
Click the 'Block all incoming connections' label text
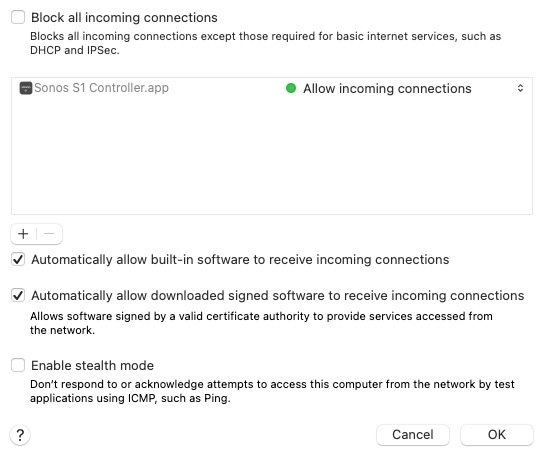pos(124,17)
